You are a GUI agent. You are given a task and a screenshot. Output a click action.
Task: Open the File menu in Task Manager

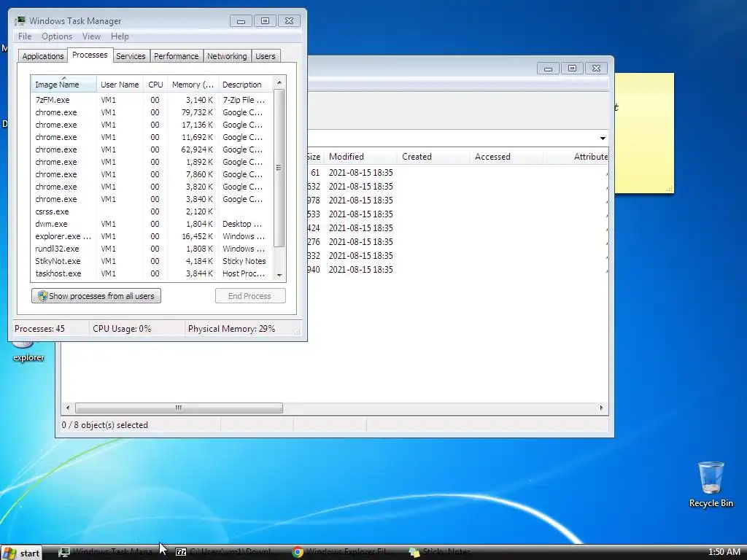(x=25, y=36)
